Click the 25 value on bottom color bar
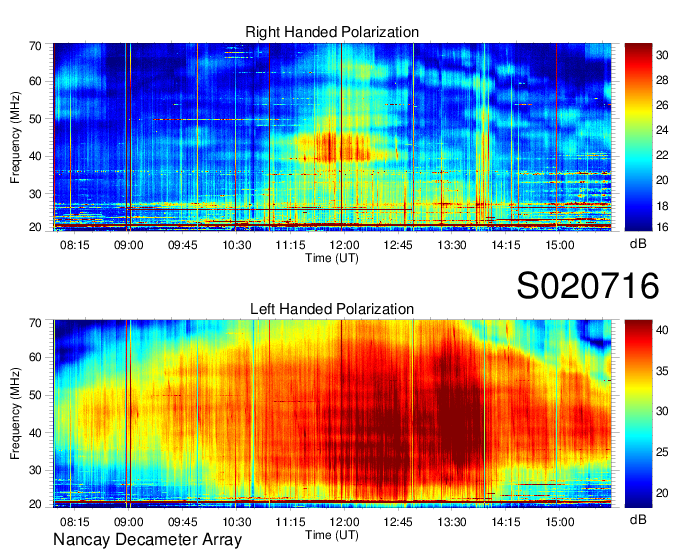This screenshot has height=552, width=680. [662, 452]
